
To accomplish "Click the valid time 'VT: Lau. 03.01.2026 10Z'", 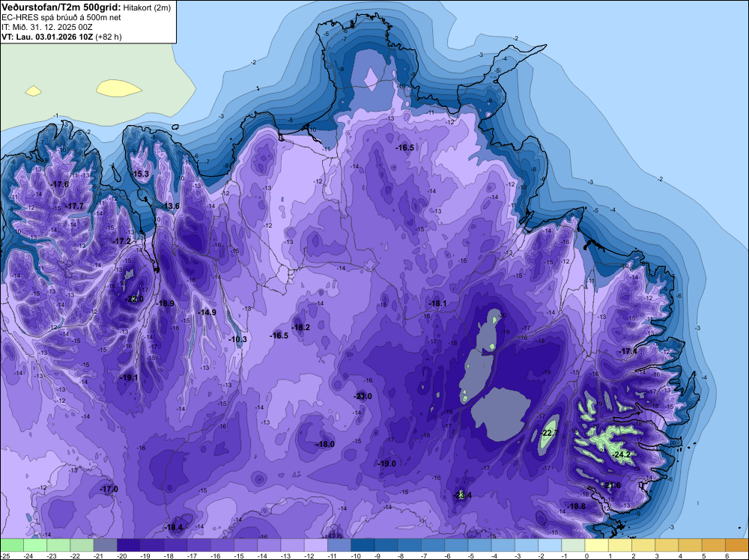I will [x=47, y=37].
